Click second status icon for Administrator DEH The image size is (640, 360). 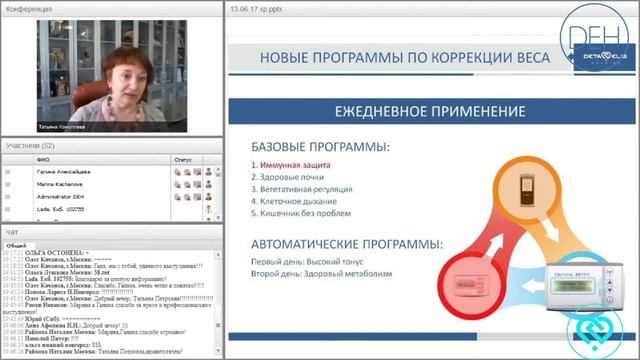coord(187,197)
